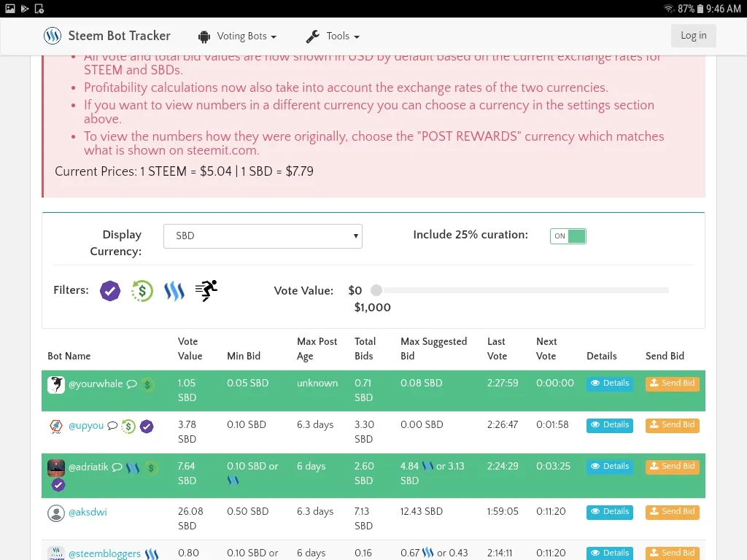Send Bid to @aksdwi

point(672,512)
